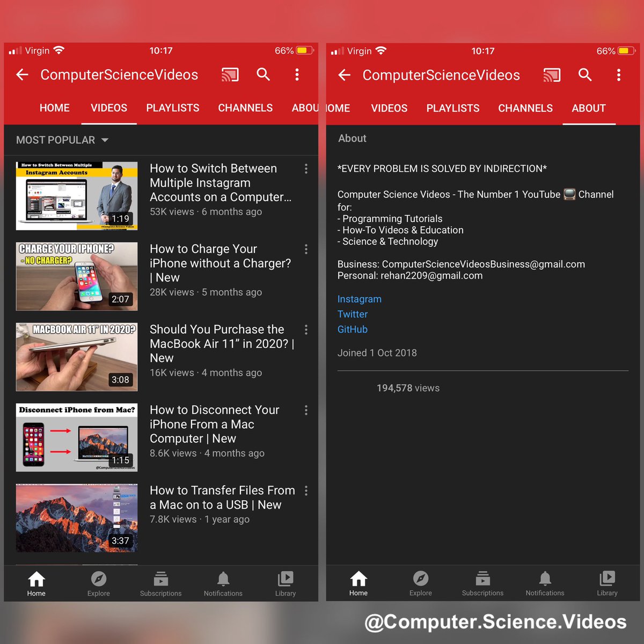644x644 pixels.
Task: Play Charge Your iPhone thumbnail 2:07
Action: click(x=77, y=276)
